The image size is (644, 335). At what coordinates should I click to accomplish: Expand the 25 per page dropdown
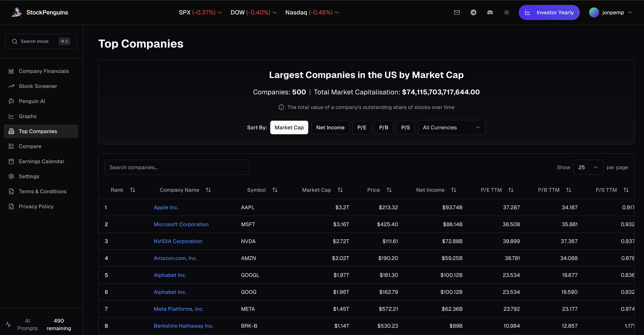(x=588, y=167)
